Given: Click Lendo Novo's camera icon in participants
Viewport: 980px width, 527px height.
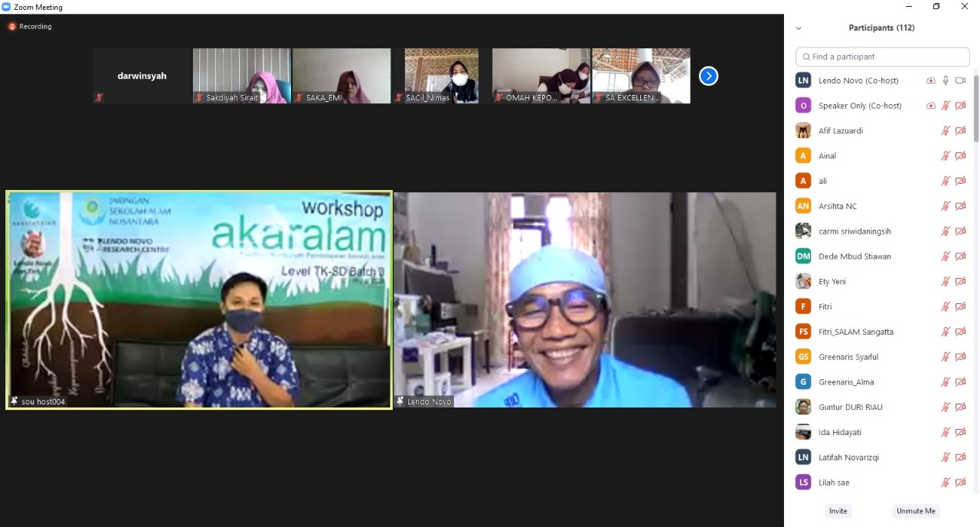Looking at the screenshot, I should [x=960, y=80].
